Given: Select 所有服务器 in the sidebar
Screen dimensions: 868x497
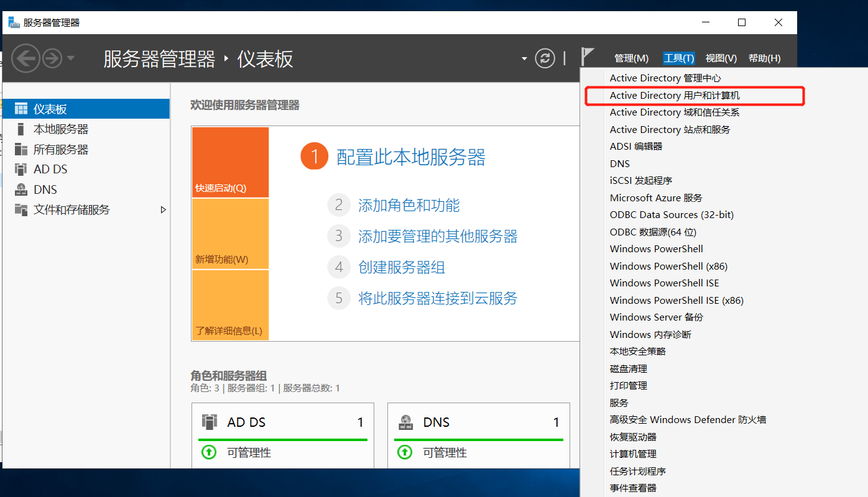Looking at the screenshot, I should (86, 149).
